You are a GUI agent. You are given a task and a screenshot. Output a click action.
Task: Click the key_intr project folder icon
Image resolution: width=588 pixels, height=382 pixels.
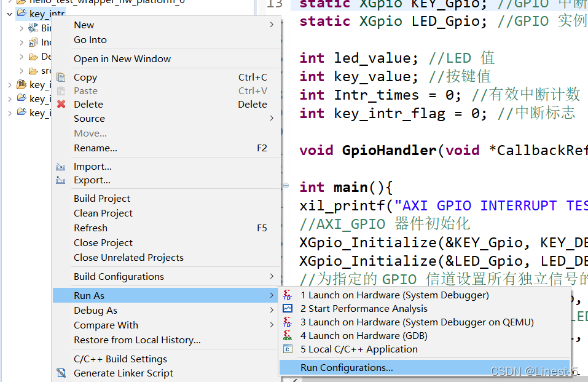tap(22, 13)
